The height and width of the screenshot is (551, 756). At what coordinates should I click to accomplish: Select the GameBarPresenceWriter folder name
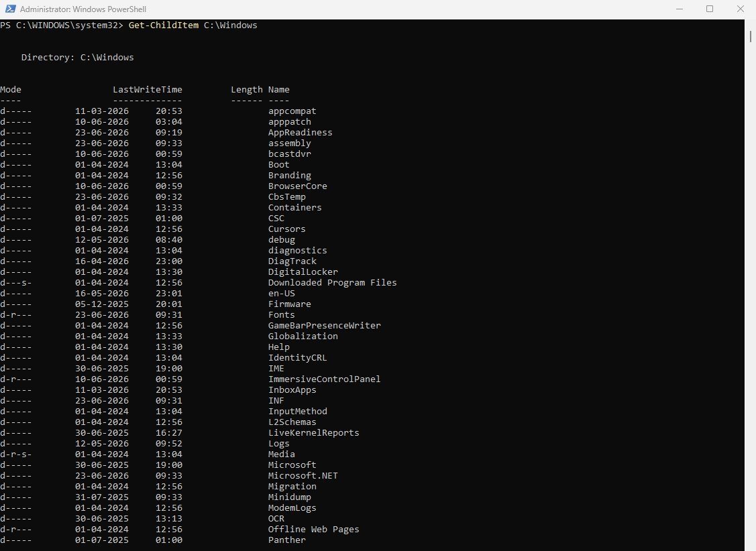click(325, 326)
